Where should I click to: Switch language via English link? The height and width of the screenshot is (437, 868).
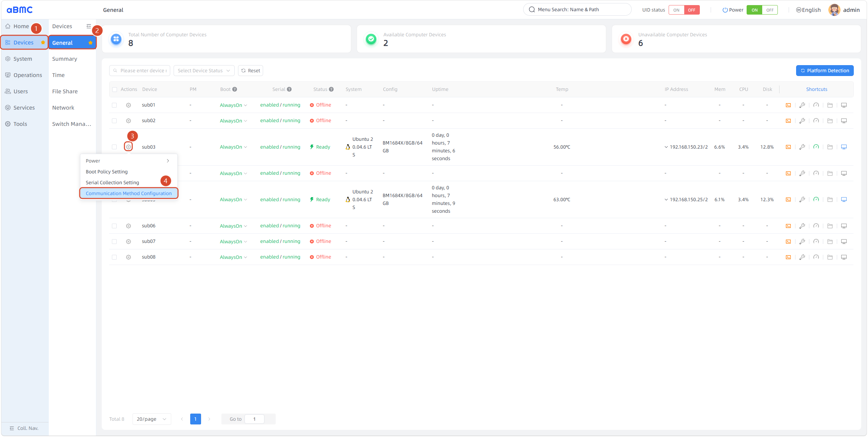point(808,10)
